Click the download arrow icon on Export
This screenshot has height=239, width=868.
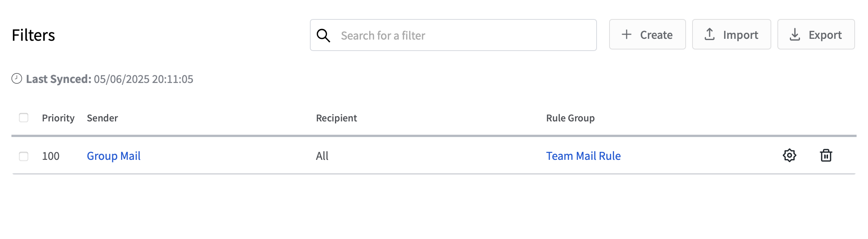(795, 34)
